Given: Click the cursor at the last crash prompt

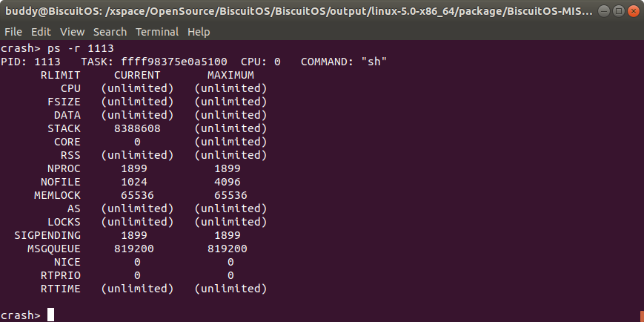Looking at the screenshot, I should click(50, 315).
